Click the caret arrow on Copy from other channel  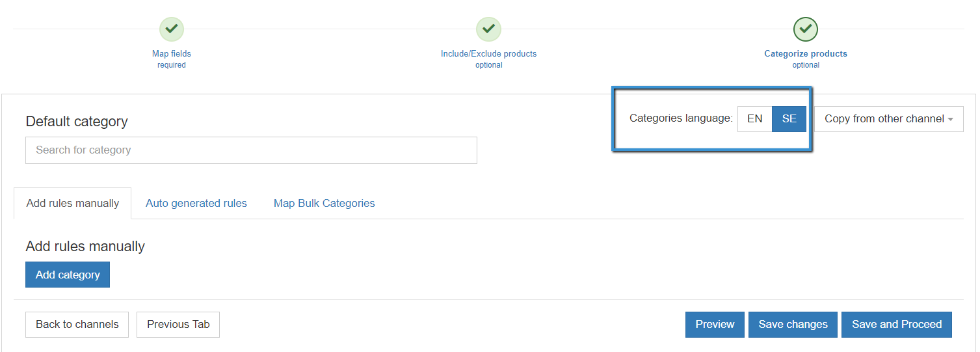click(x=951, y=120)
